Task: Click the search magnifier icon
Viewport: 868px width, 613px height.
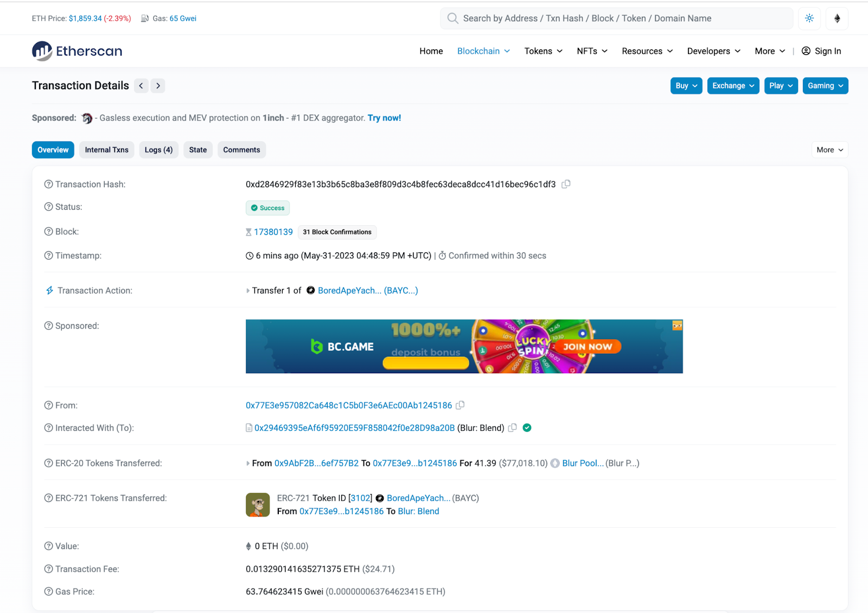Action: tap(452, 18)
